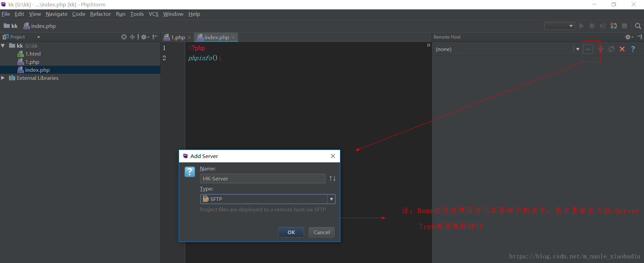
Task: Click Scroll from Source target icon in Project
Action: pyautogui.click(x=124, y=37)
